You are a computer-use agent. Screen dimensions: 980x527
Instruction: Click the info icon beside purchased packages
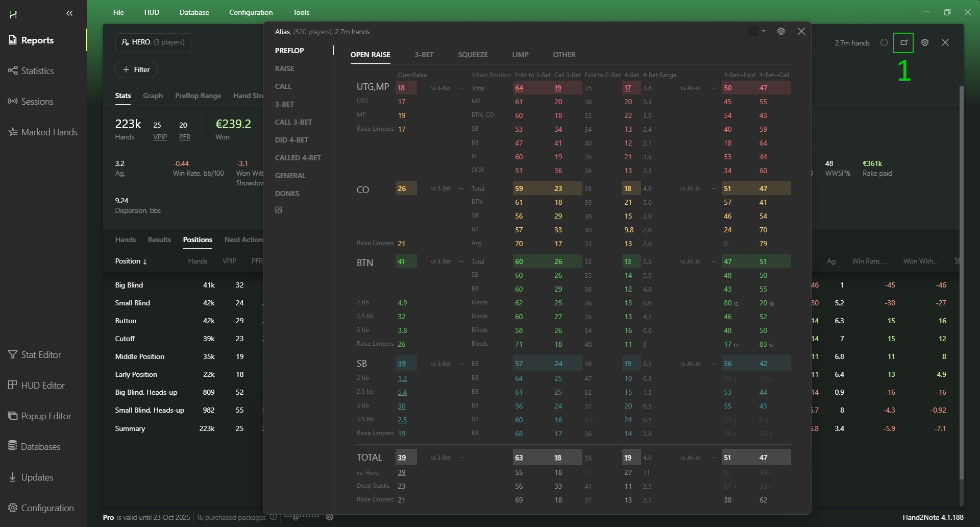pos(274,517)
